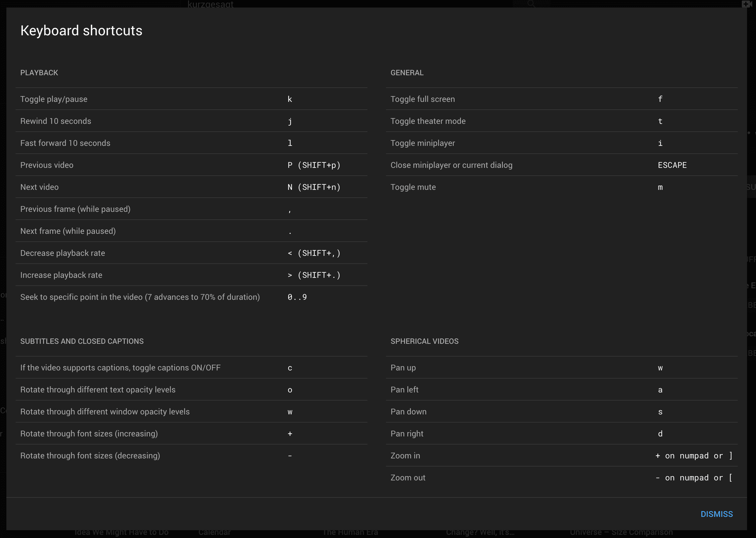Click the create video camera icon
This screenshot has width=756, height=538.
pos(746,4)
